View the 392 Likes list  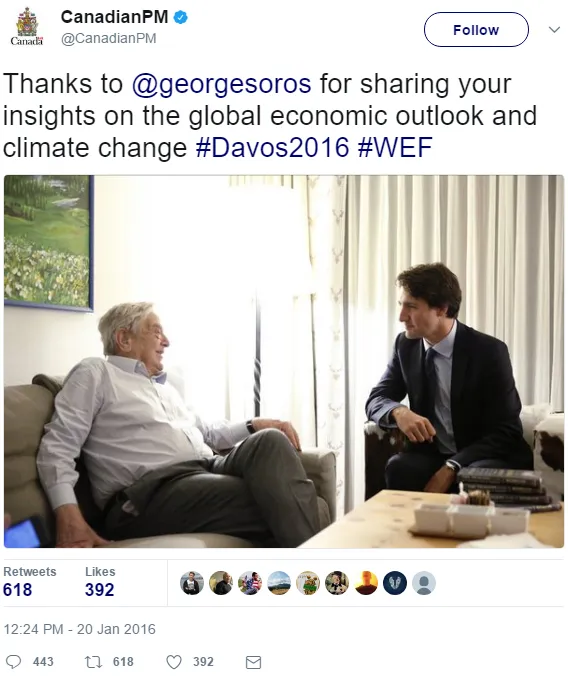100,582
